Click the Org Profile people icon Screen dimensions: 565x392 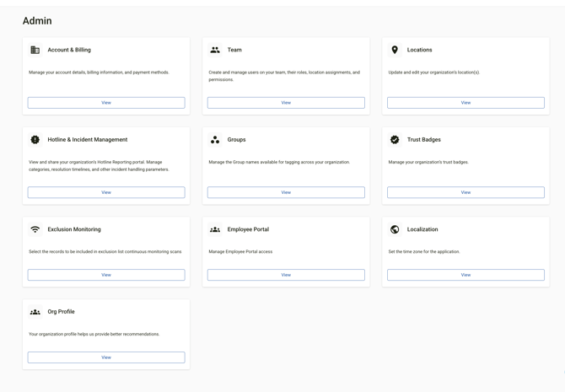(35, 312)
